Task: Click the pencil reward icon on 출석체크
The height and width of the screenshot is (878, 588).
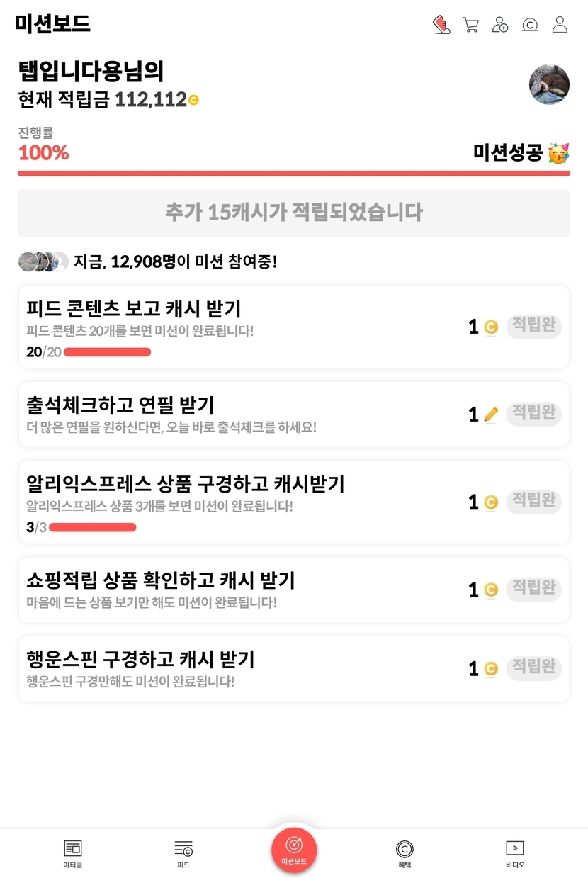Action: pos(492,415)
